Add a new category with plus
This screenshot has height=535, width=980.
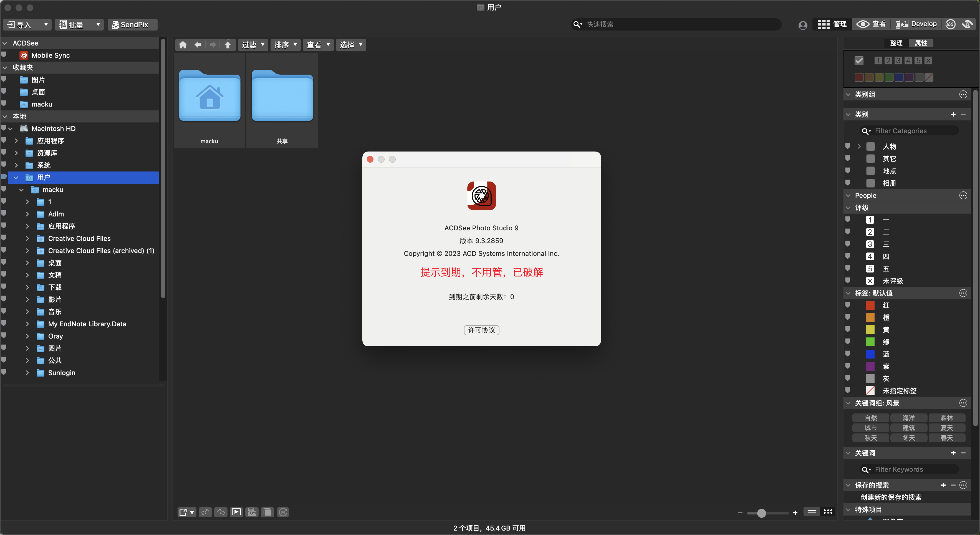[953, 114]
